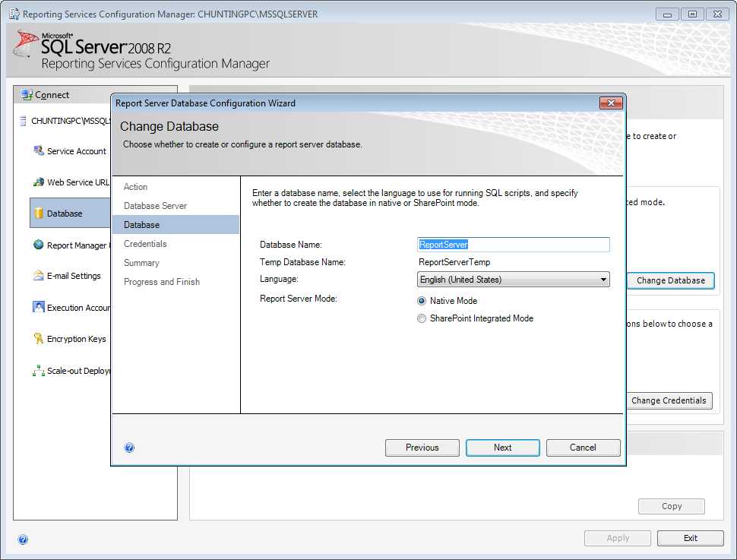
Task: Click main window help icon at bottom
Action: pyautogui.click(x=23, y=539)
